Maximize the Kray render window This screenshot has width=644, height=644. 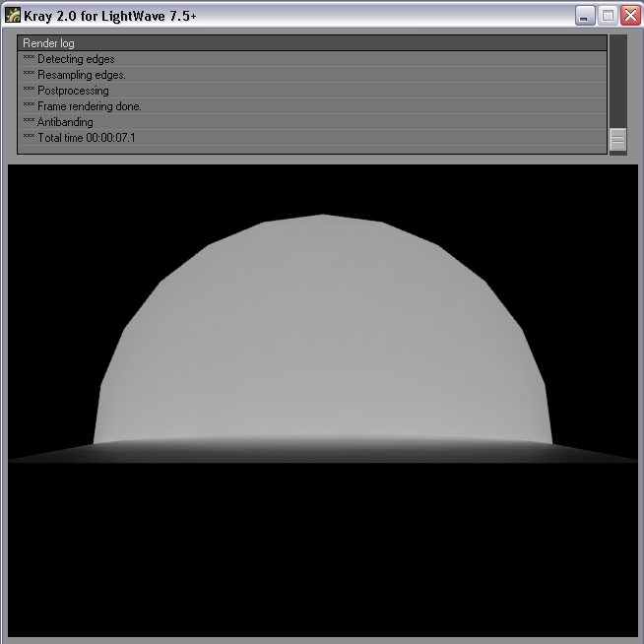[608, 16]
